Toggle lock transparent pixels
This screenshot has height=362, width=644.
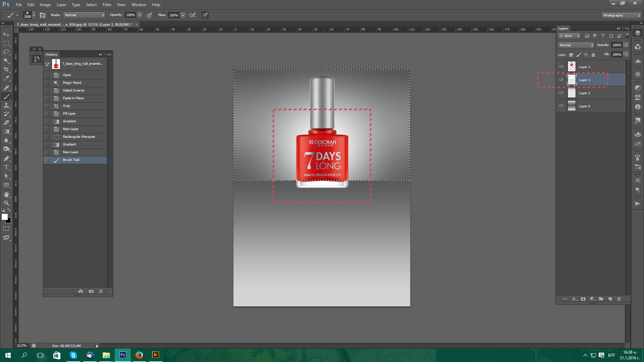[x=571, y=55]
